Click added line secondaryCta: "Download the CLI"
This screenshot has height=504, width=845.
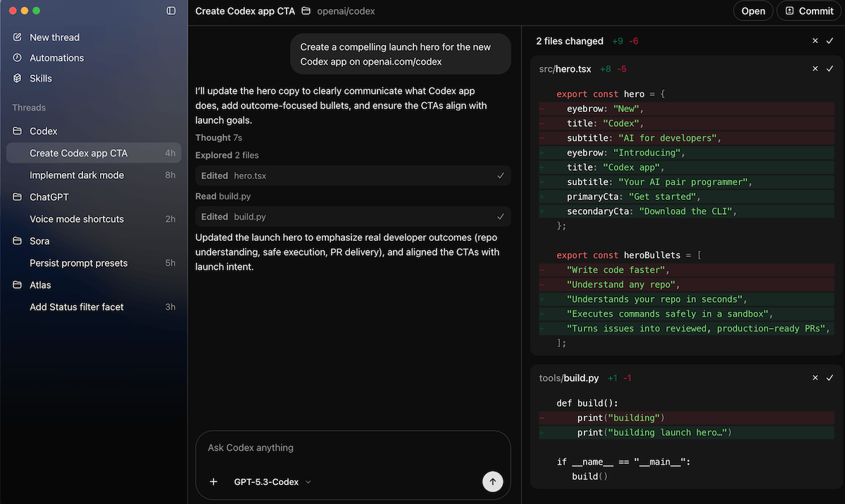point(687,211)
